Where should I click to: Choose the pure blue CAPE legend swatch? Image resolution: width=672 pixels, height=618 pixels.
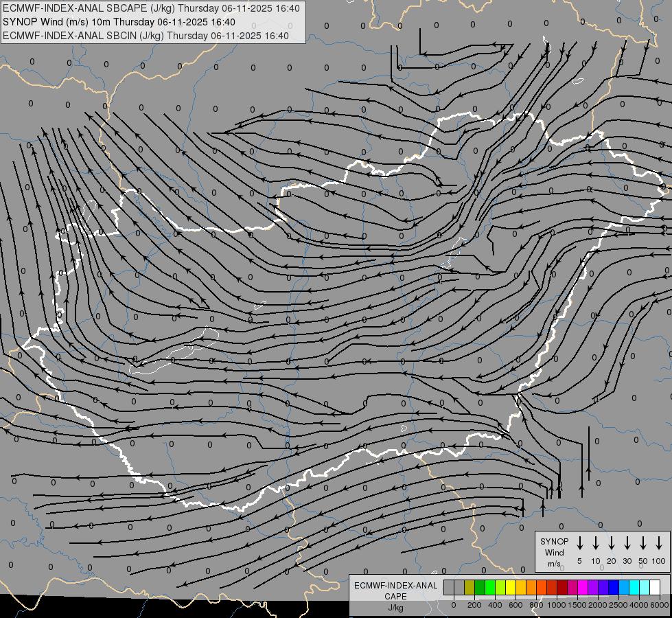coord(614,588)
